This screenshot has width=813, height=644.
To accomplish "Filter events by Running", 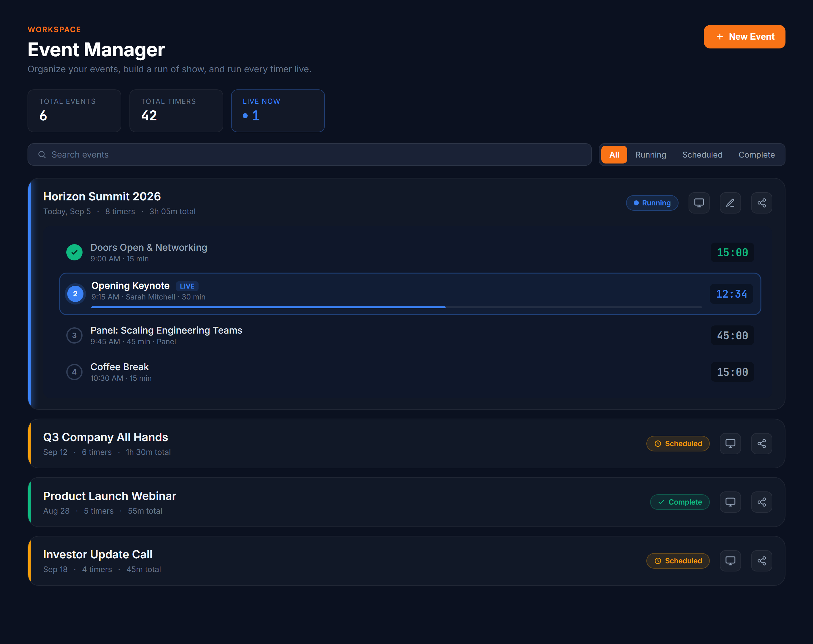I will (650, 154).
